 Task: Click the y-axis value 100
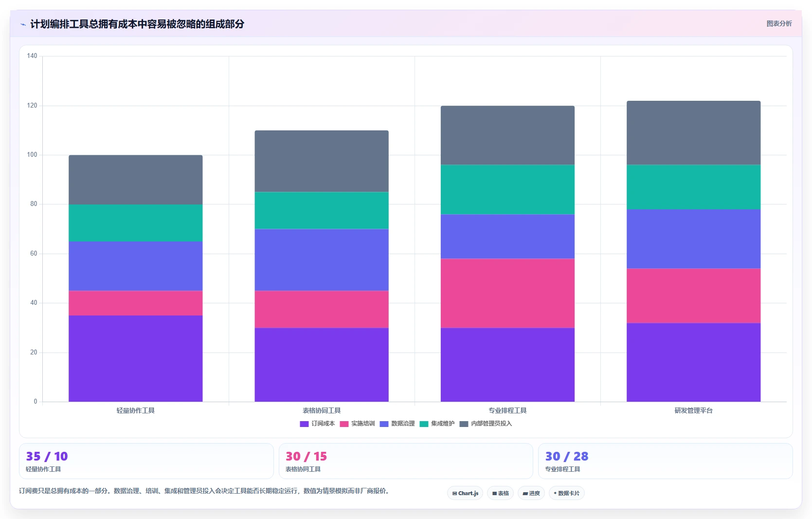coord(32,155)
